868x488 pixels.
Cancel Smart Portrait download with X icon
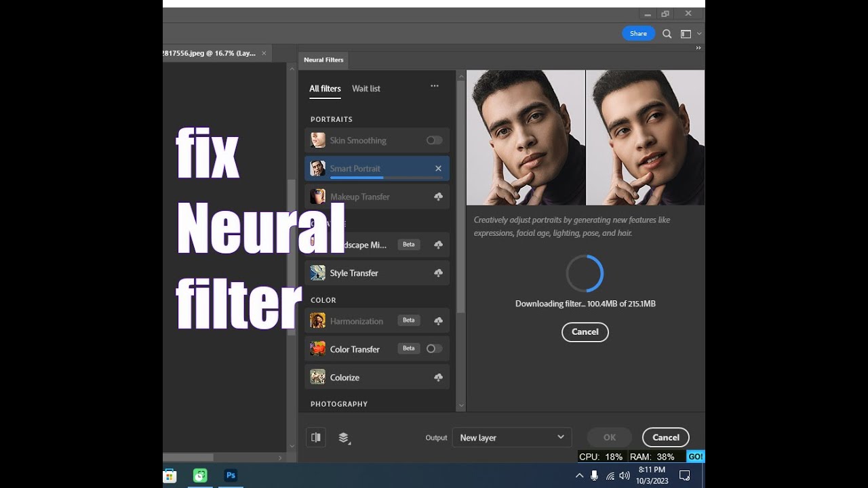[438, 169]
